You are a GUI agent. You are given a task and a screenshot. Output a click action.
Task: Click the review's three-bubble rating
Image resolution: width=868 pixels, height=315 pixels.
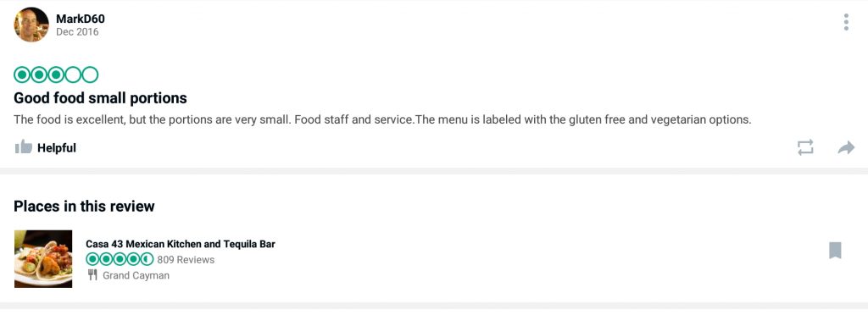(56, 75)
